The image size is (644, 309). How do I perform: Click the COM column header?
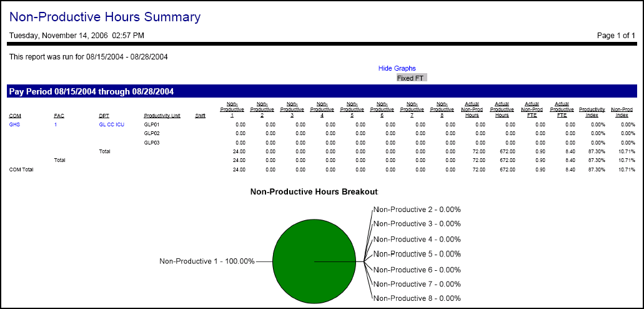[14, 116]
